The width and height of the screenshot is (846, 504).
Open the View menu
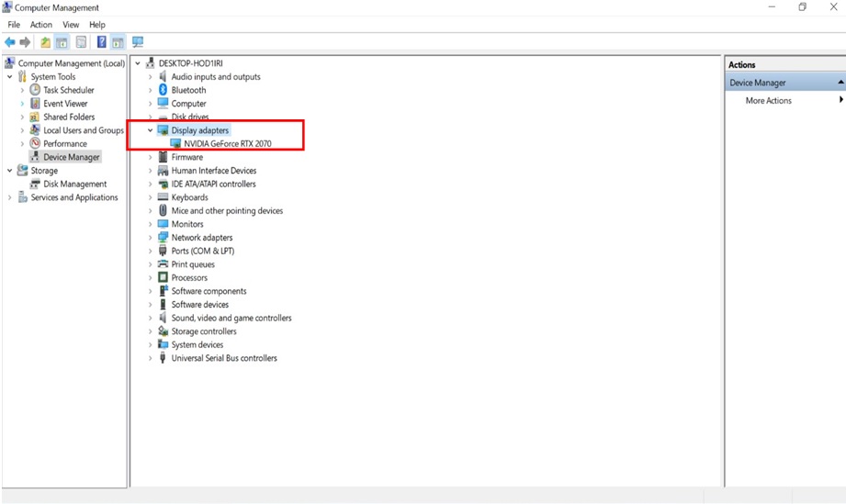(x=71, y=25)
